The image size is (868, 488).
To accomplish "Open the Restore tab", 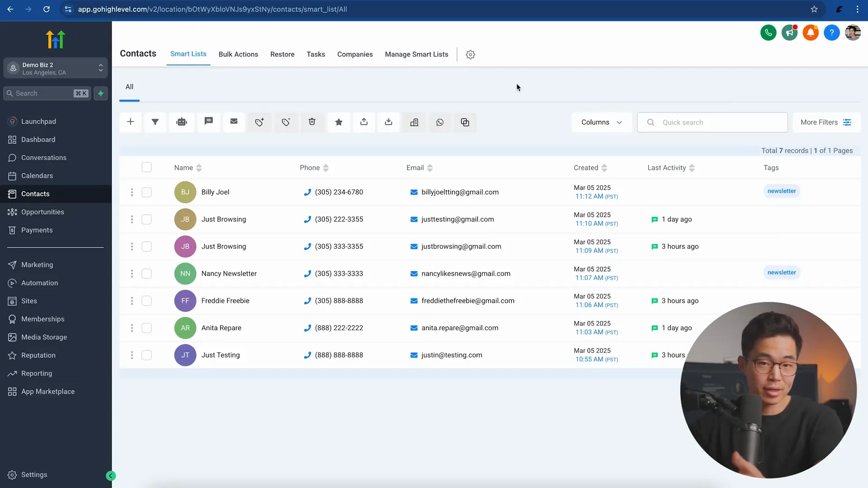I will [x=283, y=54].
